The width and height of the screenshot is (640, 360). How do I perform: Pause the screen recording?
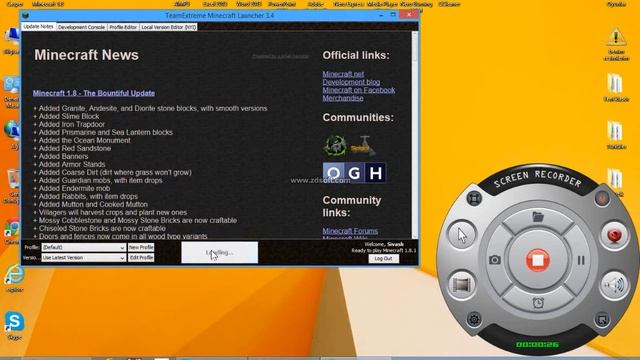[x=581, y=260]
